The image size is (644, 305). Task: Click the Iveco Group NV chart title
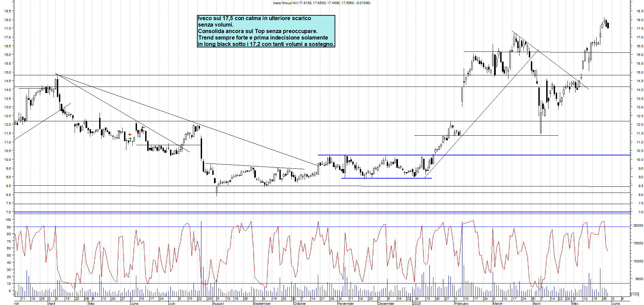point(321,3)
